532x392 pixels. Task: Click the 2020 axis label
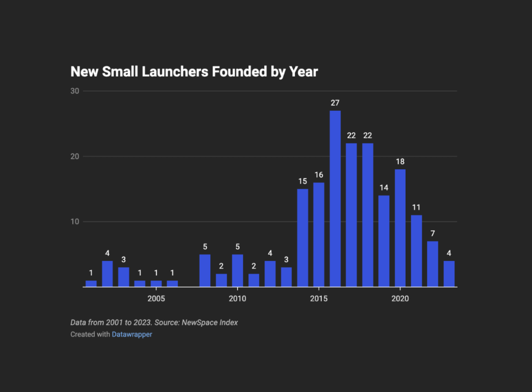400,298
